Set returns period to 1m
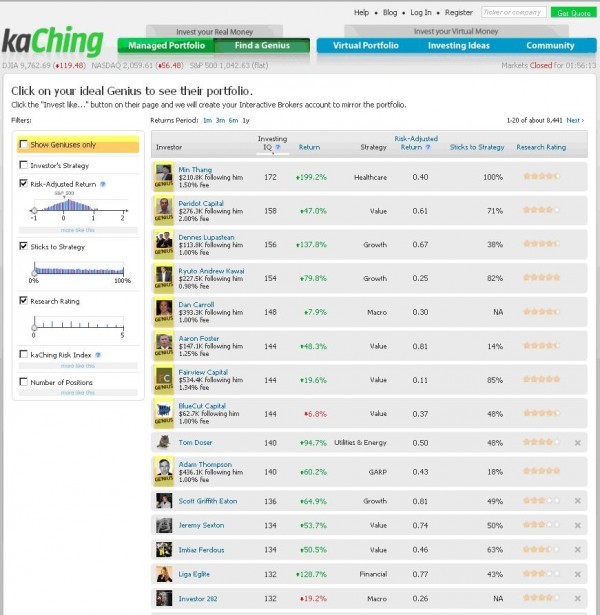This screenshot has width=600, height=615. coord(207,120)
